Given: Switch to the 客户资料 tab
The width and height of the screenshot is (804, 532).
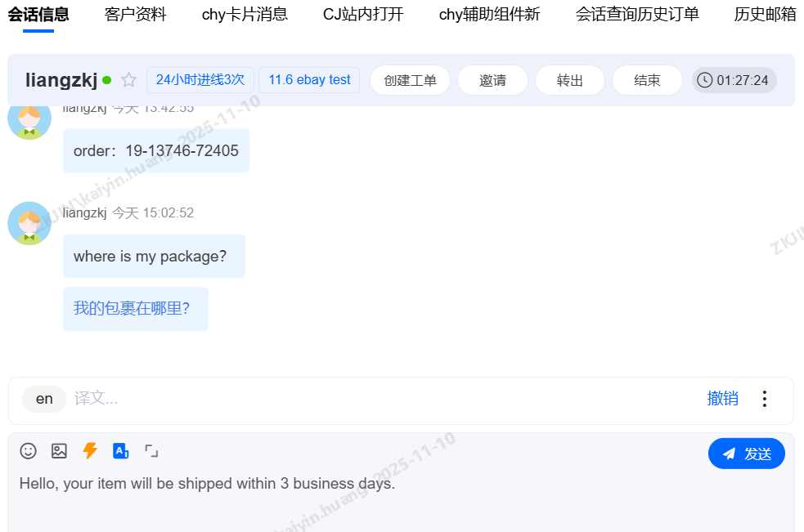Looking at the screenshot, I should (136, 15).
